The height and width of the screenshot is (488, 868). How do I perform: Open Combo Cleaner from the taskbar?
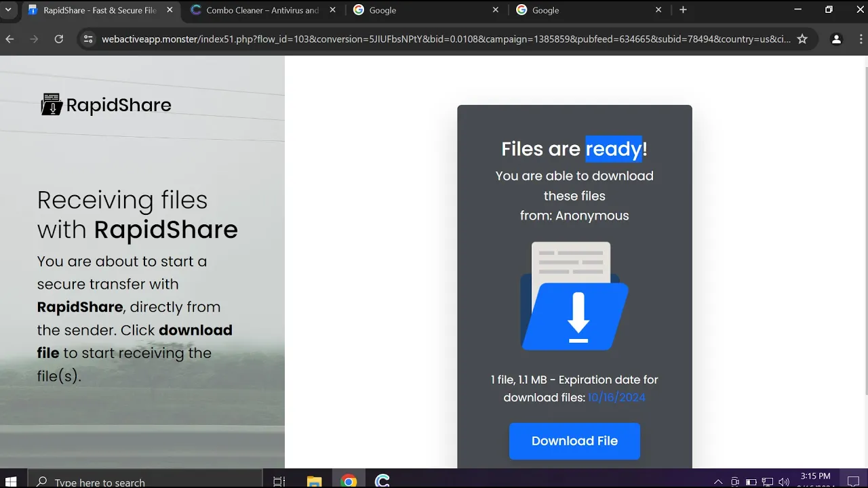click(382, 481)
